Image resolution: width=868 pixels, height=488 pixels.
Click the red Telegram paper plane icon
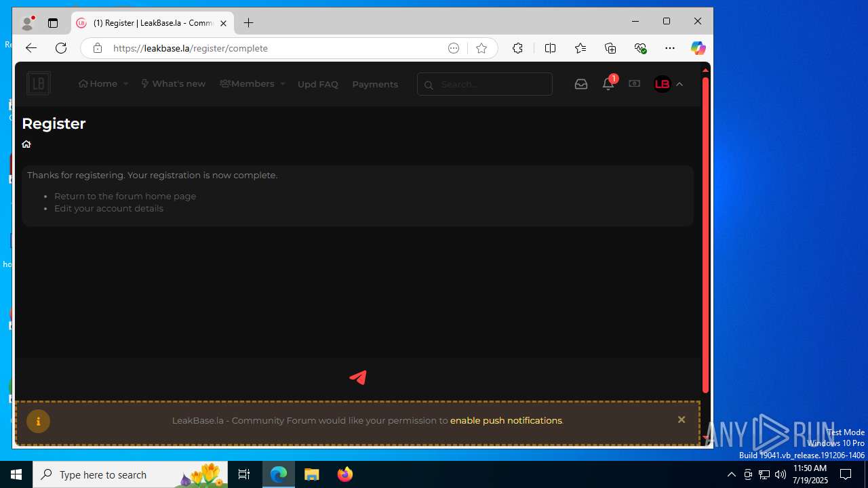point(358,378)
